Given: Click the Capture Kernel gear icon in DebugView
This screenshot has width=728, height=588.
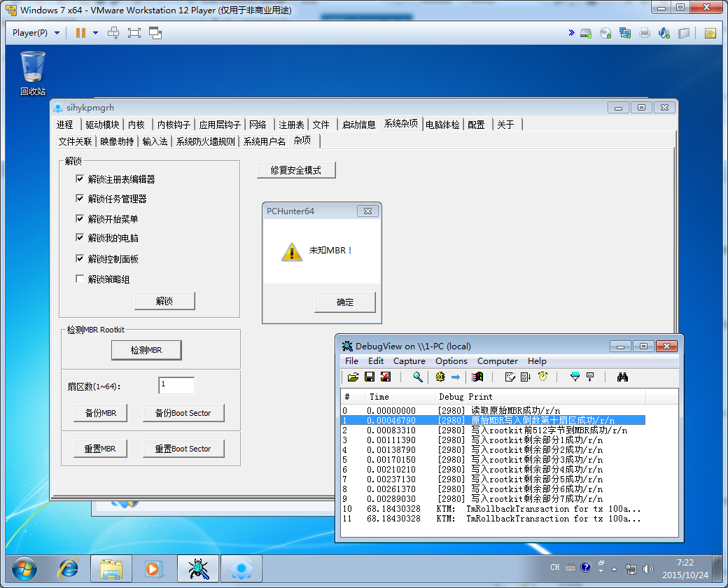Looking at the screenshot, I should point(440,377).
